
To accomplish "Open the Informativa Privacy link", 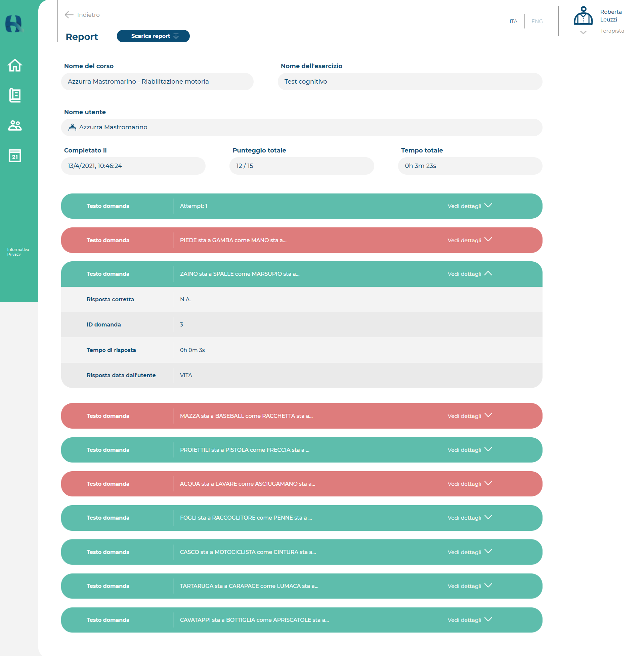I will (18, 252).
